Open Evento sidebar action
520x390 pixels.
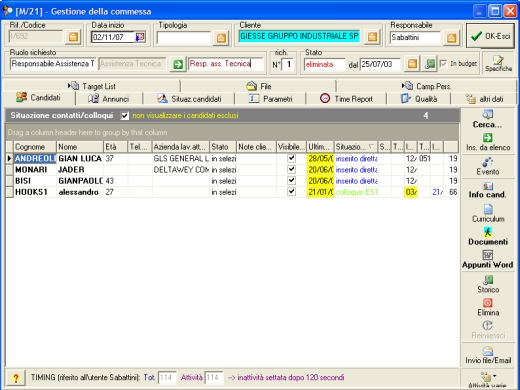487,167
